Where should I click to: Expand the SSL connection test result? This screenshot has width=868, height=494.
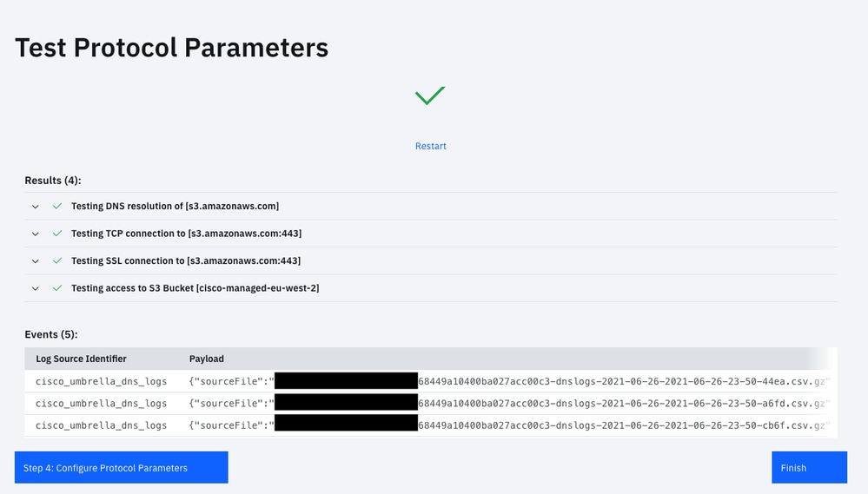pos(36,260)
